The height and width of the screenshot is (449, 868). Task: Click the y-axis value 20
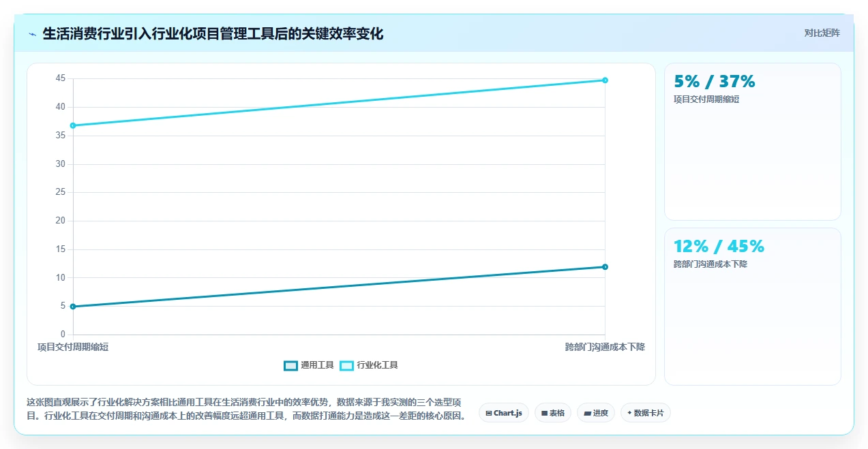61,221
